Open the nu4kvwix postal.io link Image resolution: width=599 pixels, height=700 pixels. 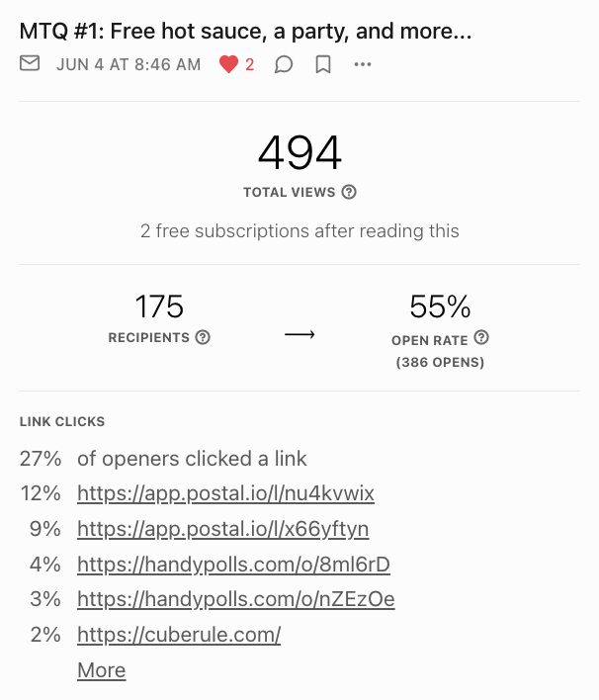click(225, 493)
